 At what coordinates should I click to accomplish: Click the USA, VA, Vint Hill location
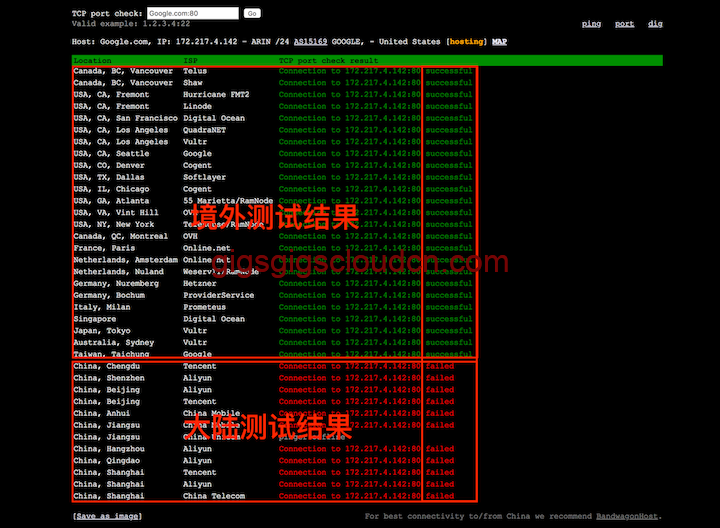[116, 213]
